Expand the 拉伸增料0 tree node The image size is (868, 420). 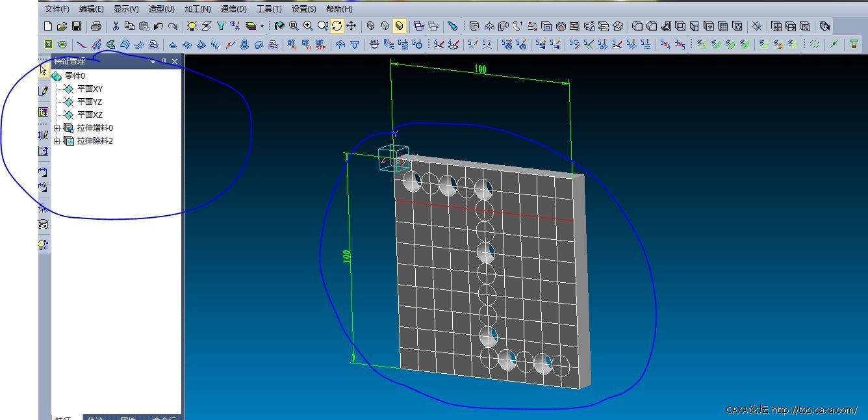57,128
